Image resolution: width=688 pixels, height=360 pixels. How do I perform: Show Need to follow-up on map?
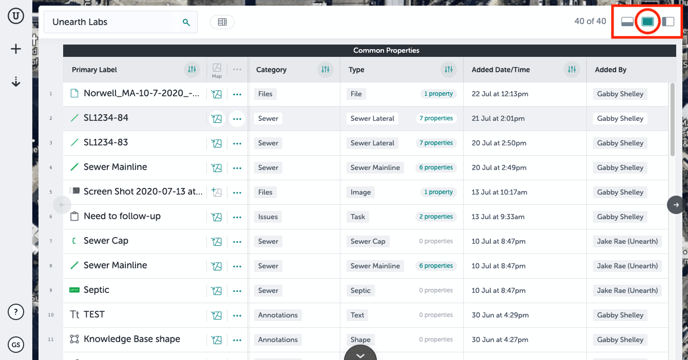coord(217,217)
